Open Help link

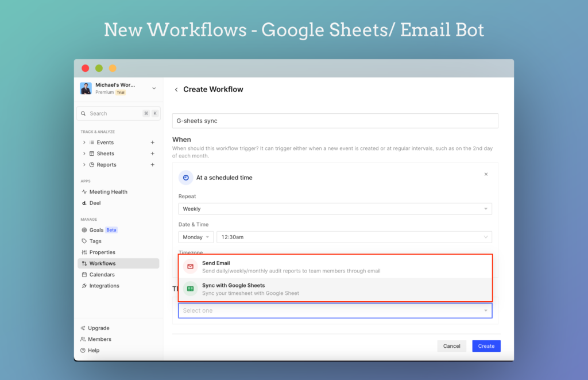[94, 350]
